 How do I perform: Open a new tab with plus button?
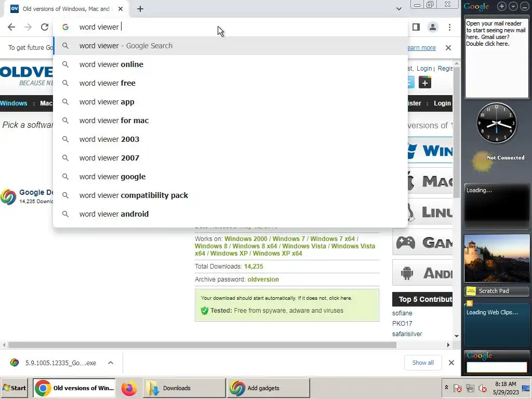[x=140, y=9]
